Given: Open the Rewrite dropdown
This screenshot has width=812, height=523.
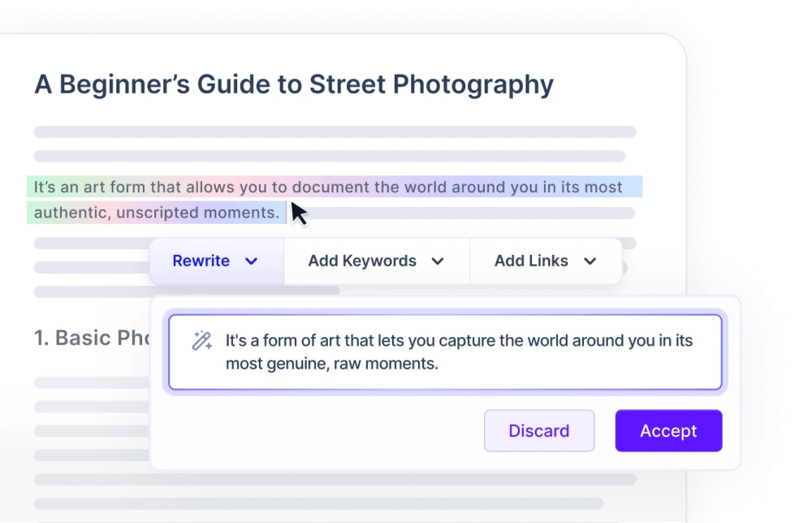Looking at the screenshot, I should 216,261.
